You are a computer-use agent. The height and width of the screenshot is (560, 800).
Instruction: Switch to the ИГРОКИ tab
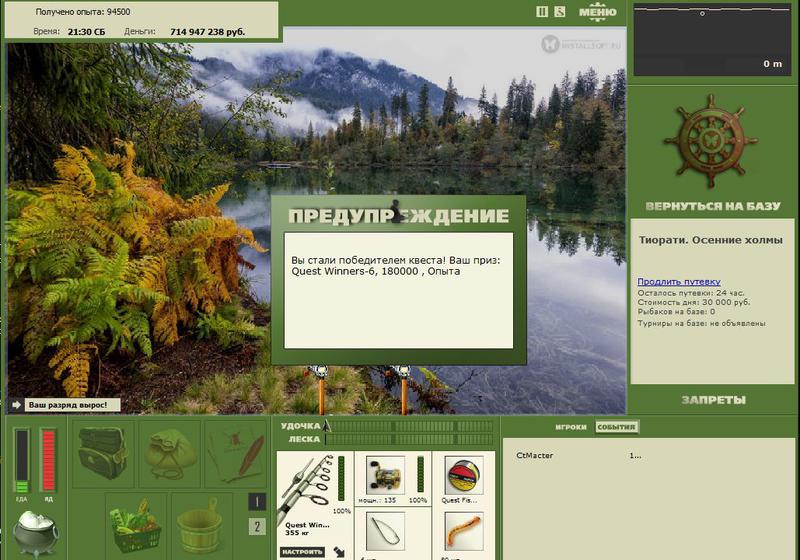click(571, 427)
